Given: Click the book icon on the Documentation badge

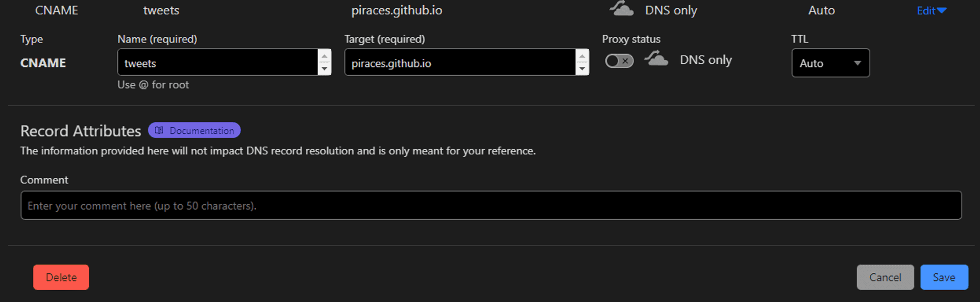Looking at the screenshot, I should coord(159,130).
